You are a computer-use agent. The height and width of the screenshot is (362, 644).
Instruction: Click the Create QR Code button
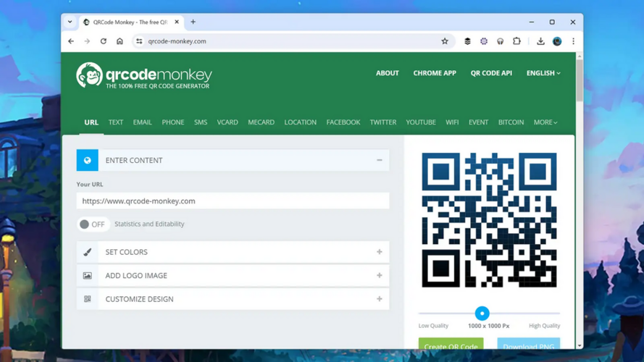[x=451, y=345]
